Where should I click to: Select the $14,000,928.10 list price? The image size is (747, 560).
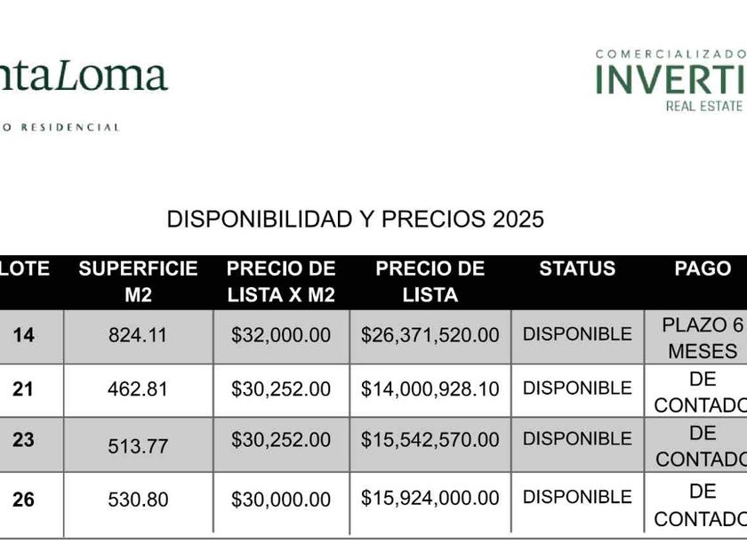(x=430, y=389)
